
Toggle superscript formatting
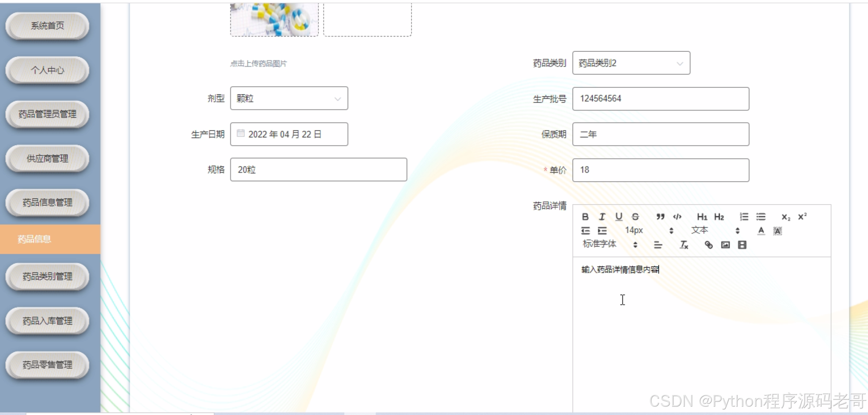point(802,217)
